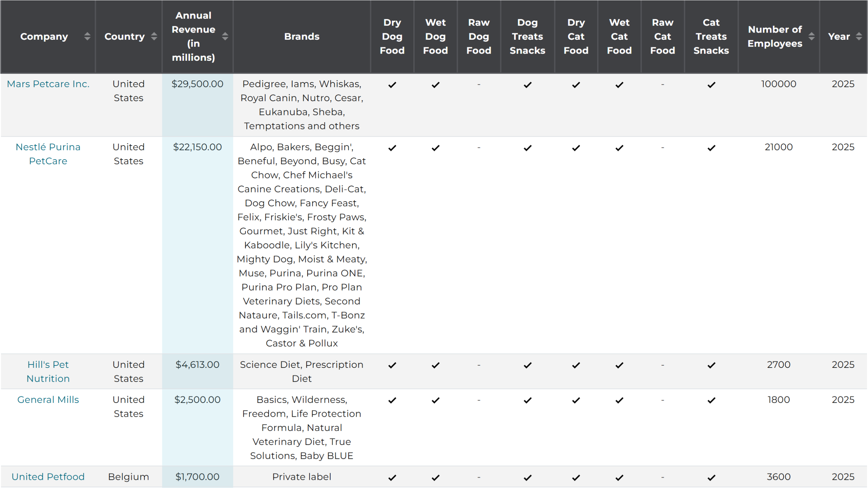Click Mars Petcare's Cat Treats Snacks checkmark

click(x=711, y=85)
